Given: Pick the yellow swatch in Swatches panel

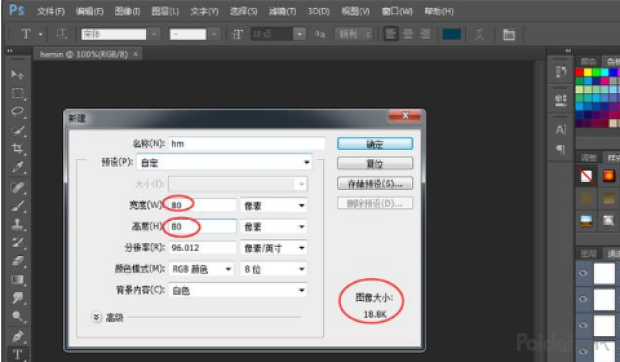Looking at the screenshot, I should 588,72.
